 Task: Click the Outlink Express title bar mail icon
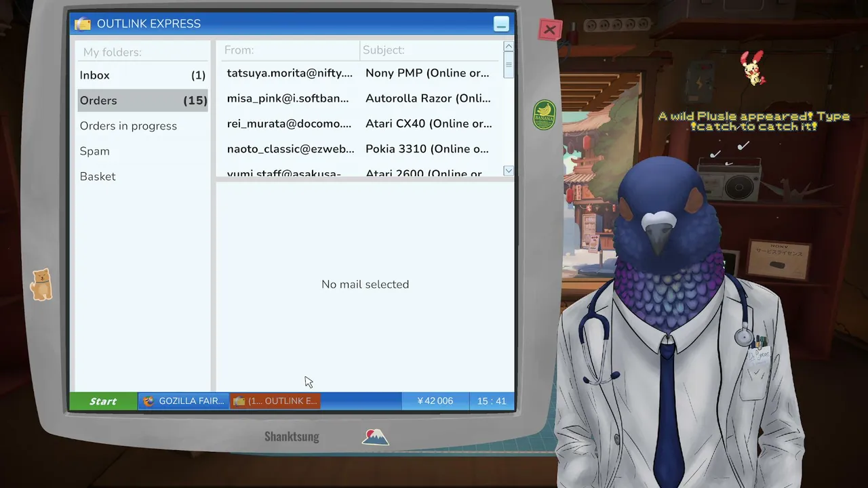pos(83,24)
